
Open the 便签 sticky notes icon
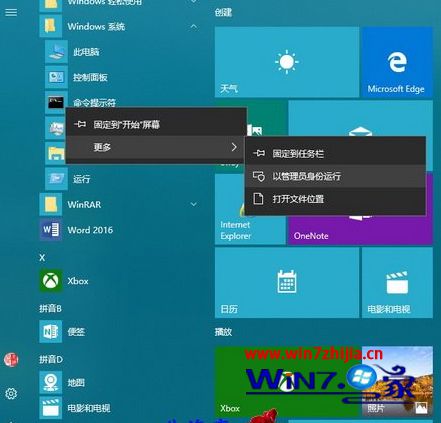(51, 331)
